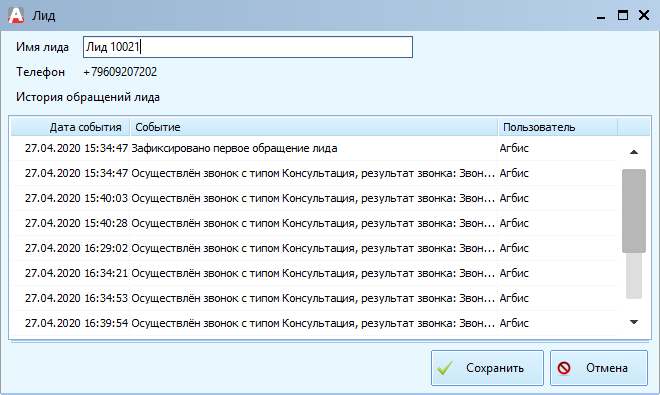This screenshot has height=395, width=660.
Task: Click the phone number +79609207202
Action: tap(120, 72)
